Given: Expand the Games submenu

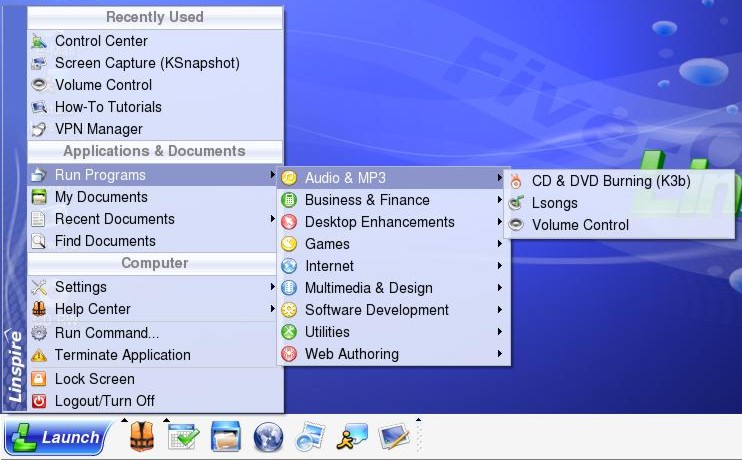Looking at the screenshot, I should tap(327, 244).
